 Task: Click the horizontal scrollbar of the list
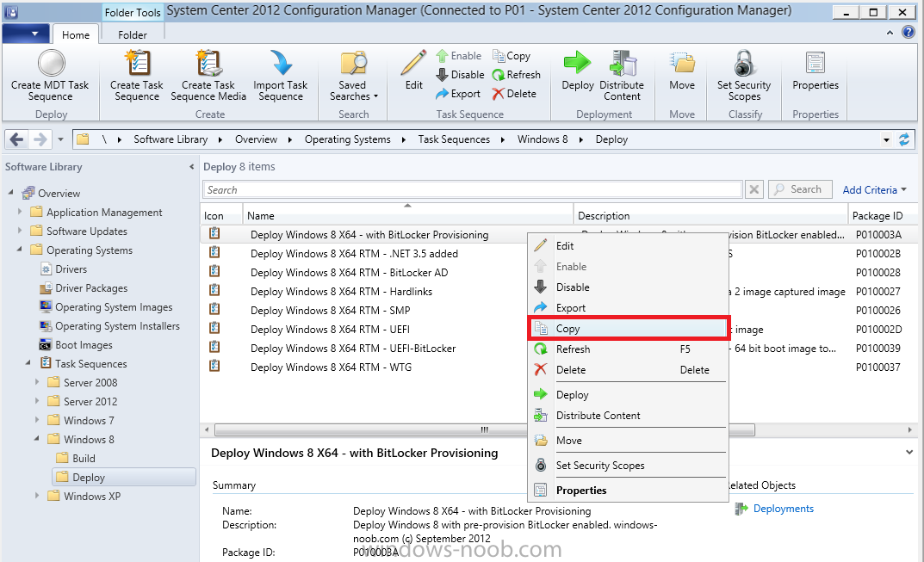coord(485,430)
